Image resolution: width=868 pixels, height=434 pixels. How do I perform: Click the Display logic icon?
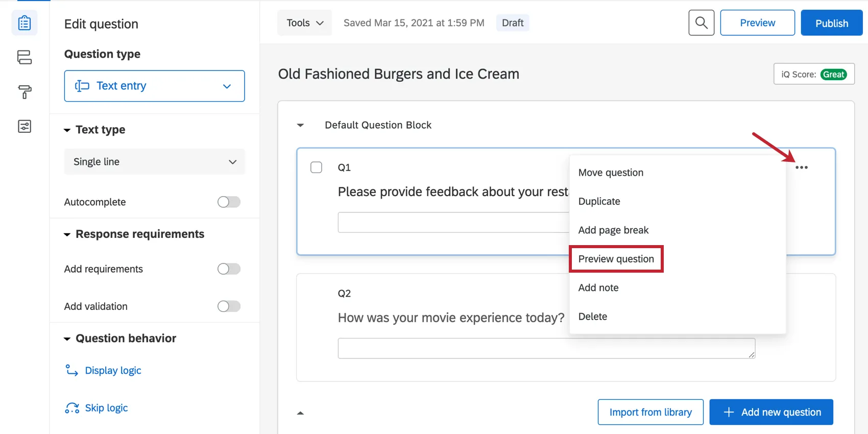71,370
